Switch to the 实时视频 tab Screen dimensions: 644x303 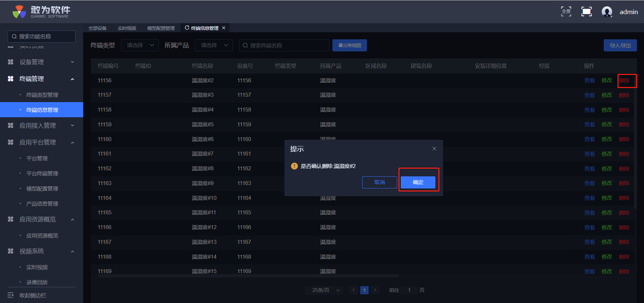pyautogui.click(x=127, y=28)
